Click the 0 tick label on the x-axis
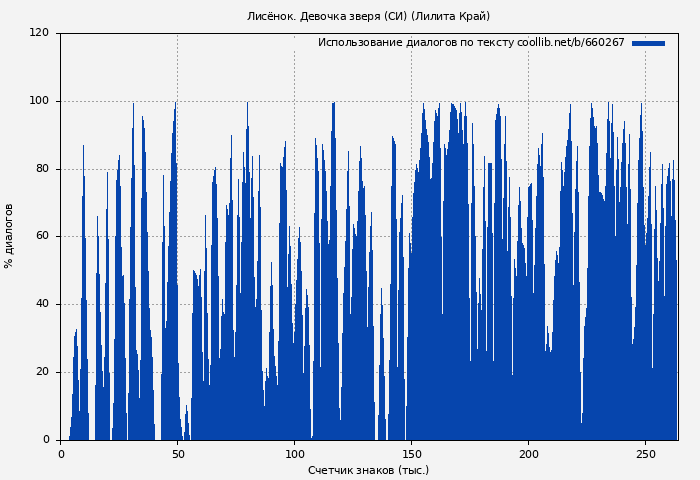The width and height of the screenshot is (700, 480). (61, 454)
